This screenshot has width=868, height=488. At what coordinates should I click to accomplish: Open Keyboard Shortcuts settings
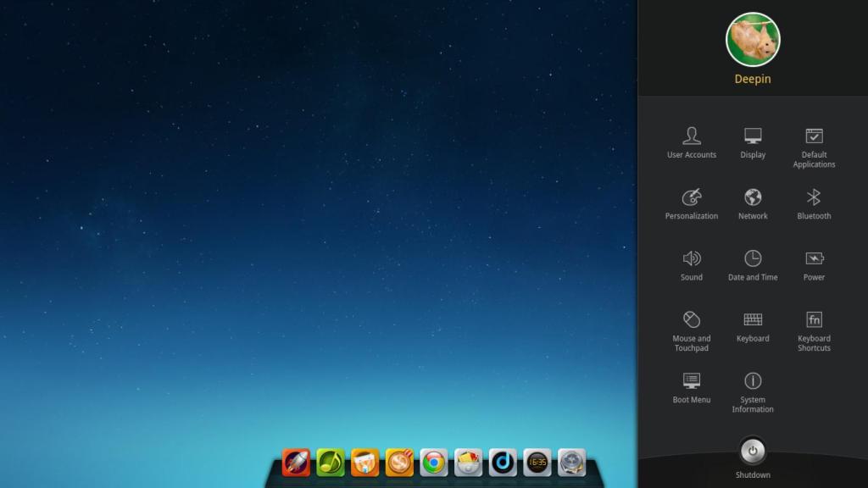813,326
